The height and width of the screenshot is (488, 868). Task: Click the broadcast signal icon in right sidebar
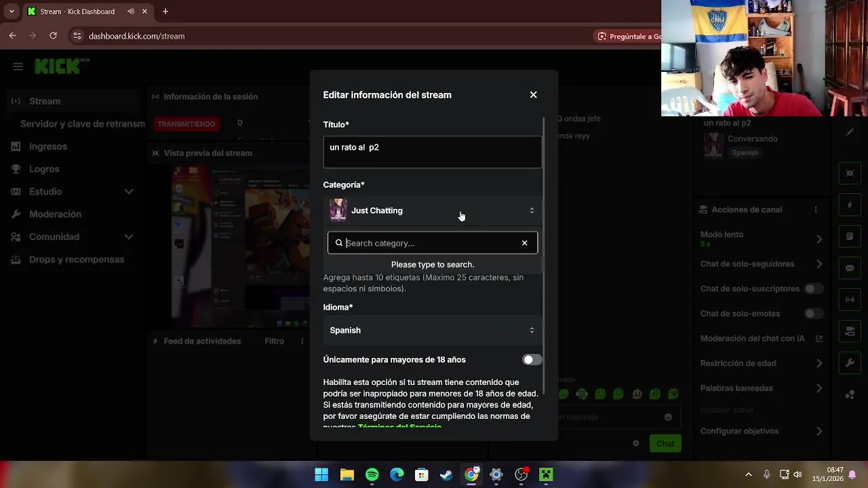click(850, 300)
